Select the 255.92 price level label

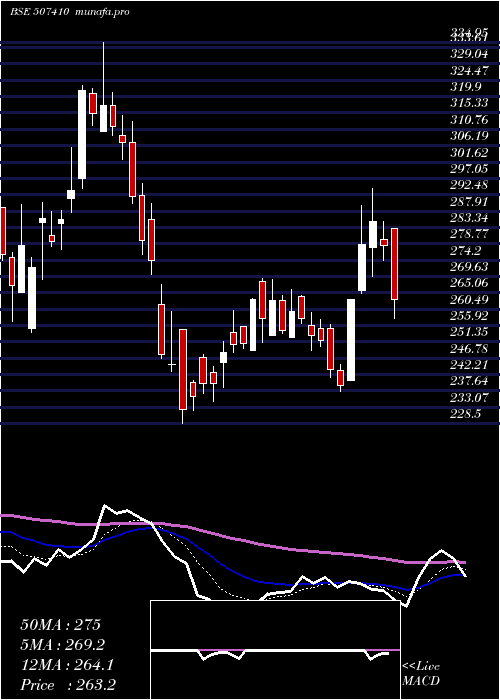pyautogui.click(x=469, y=316)
